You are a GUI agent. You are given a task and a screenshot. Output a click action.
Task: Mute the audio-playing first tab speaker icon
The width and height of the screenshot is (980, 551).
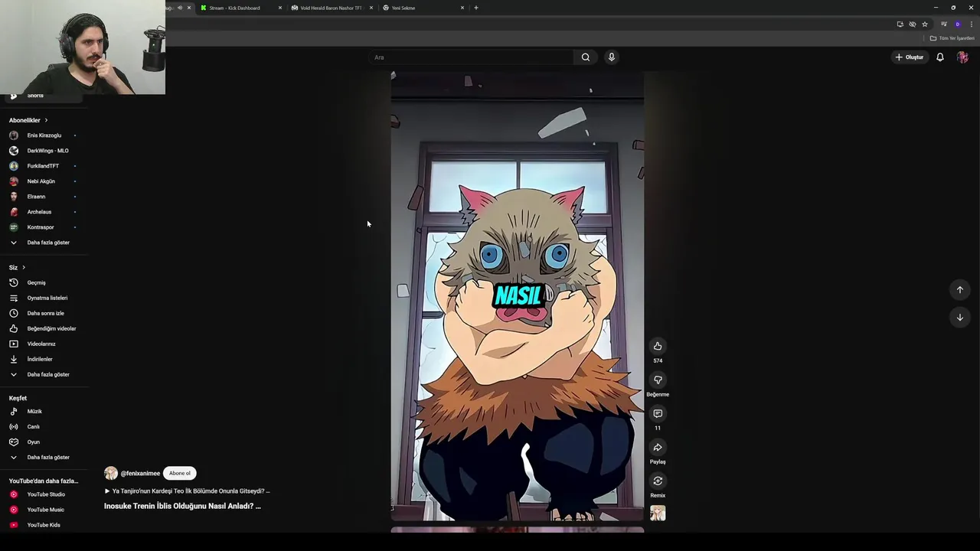click(180, 8)
